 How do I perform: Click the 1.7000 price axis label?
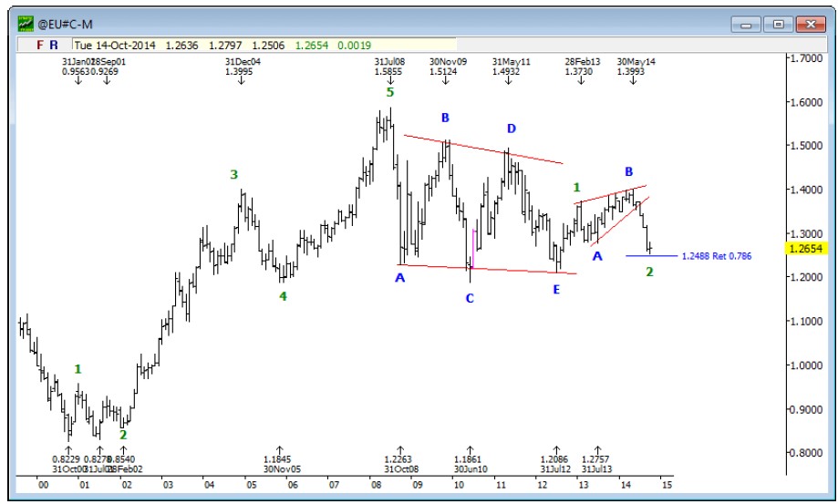point(806,58)
